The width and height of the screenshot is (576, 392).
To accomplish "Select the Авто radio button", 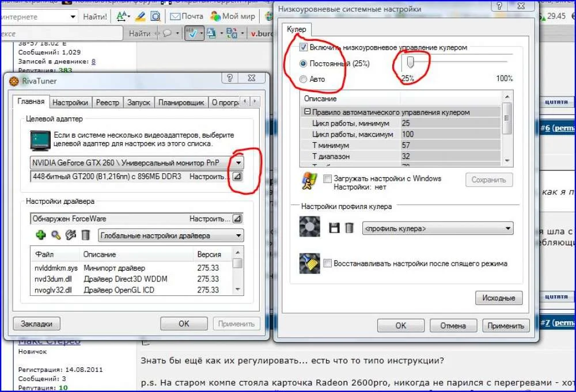I will [x=303, y=79].
